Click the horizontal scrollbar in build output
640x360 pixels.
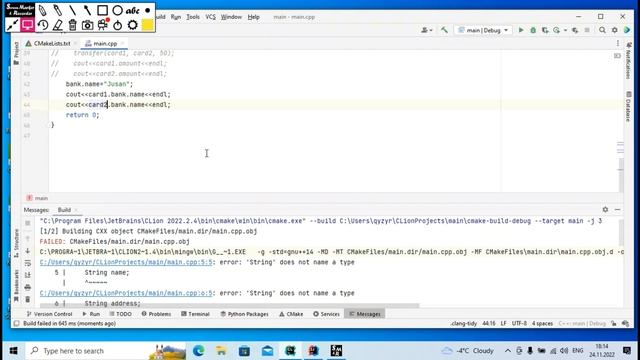pos(230,306)
